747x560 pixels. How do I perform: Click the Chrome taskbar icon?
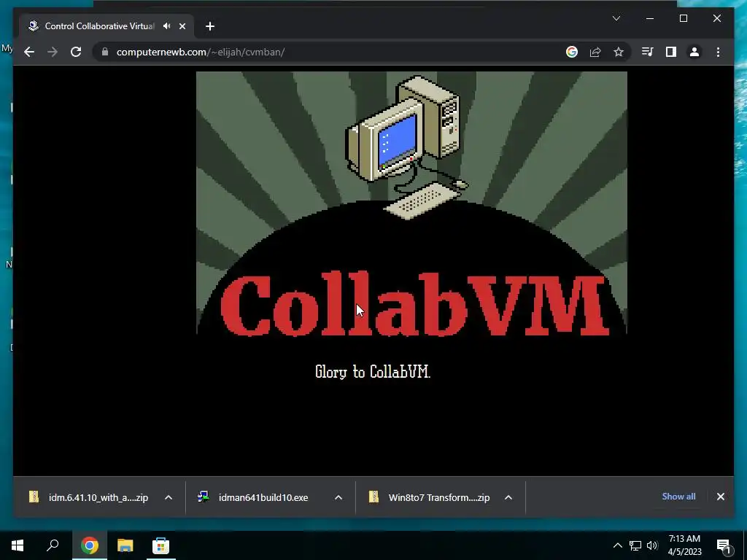(x=89, y=545)
